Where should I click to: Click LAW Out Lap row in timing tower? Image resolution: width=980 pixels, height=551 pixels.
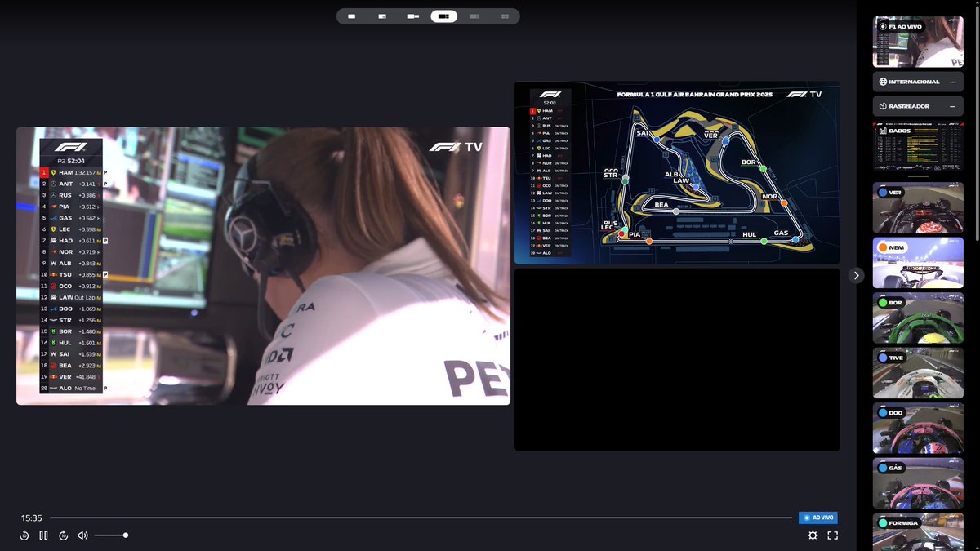click(72, 298)
